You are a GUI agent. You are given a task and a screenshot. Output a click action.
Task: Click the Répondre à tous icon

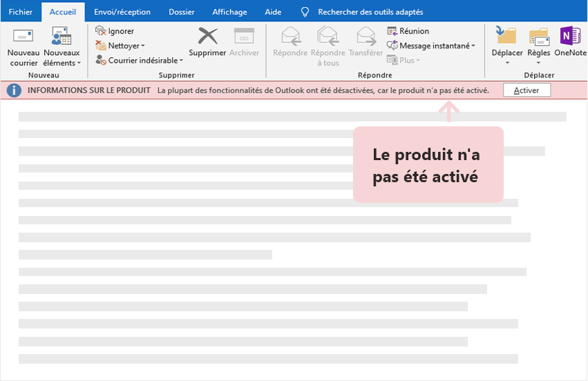tap(328, 36)
